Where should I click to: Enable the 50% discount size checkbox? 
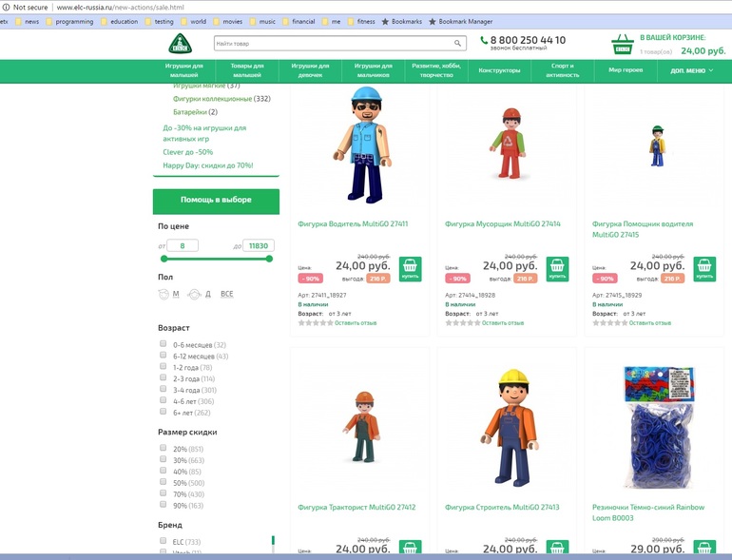(x=164, y=482)
